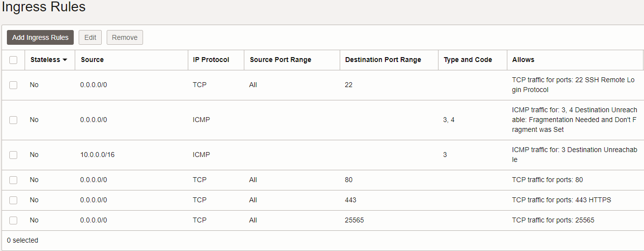This screenshot has width=644, height=251.
Task: Click the 10.0.0.0/16 source cell
Action: pyautogui.click(x=97, y=155)
